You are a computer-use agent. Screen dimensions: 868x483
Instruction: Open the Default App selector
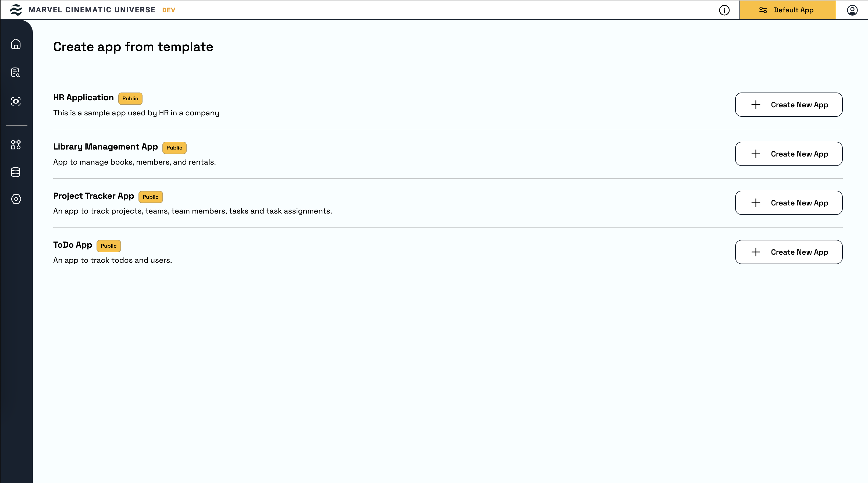[788, 10]
